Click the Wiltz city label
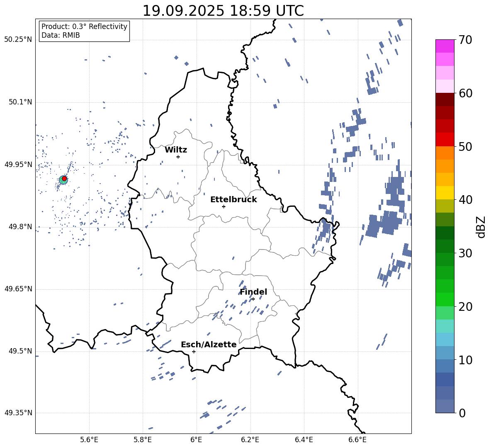Screen dimensions: 491x448 tap(176, 150)
